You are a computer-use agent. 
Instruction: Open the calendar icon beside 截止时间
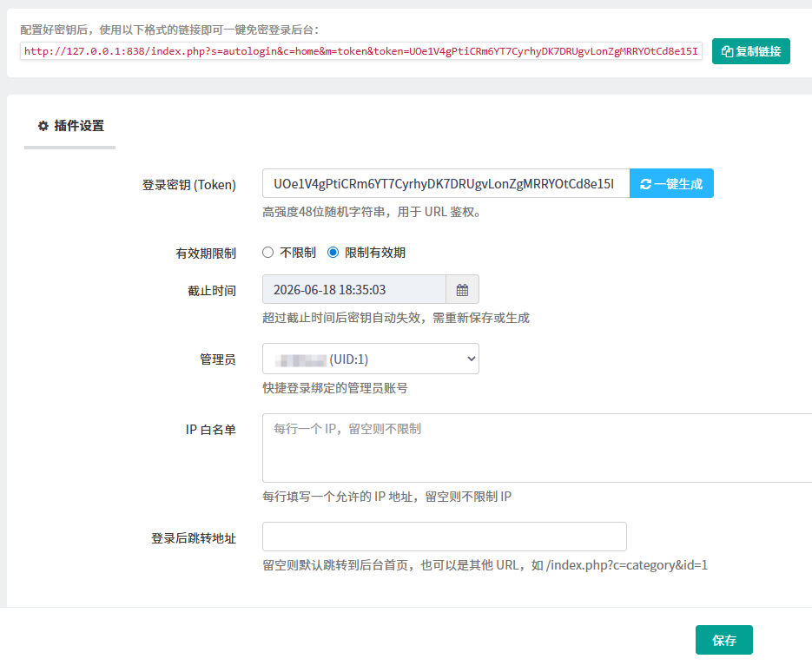point(462,289)
